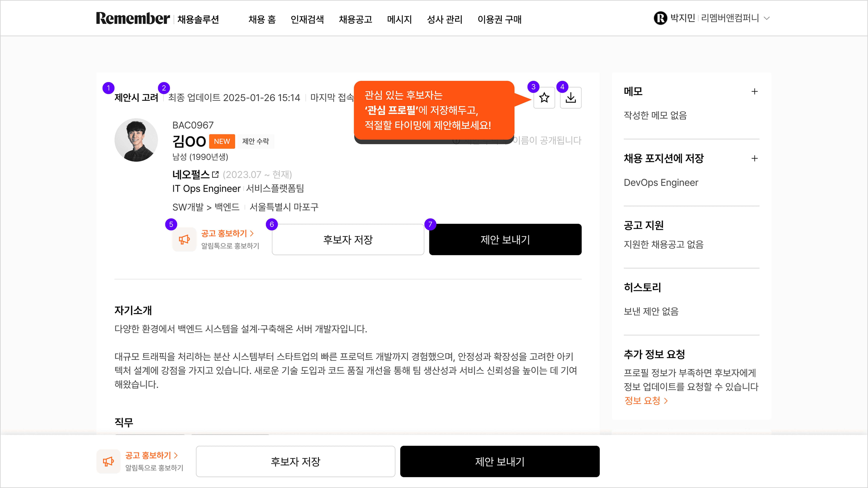This screenshot has width=868, height=488.
Task: Click the candidate ID BAC0967
Action: tap(193, 125)
